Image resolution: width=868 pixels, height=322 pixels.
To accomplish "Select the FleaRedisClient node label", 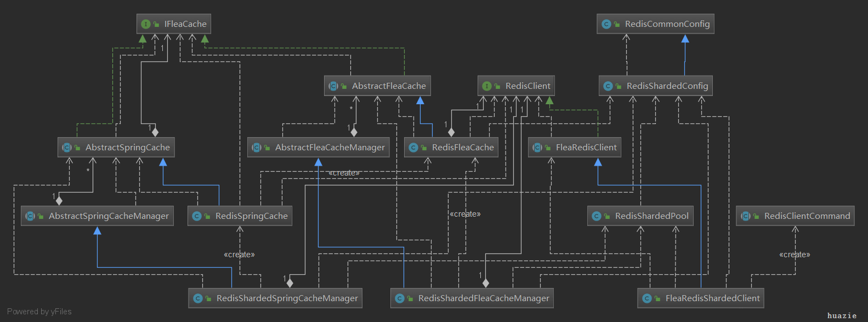I will 586,148.
